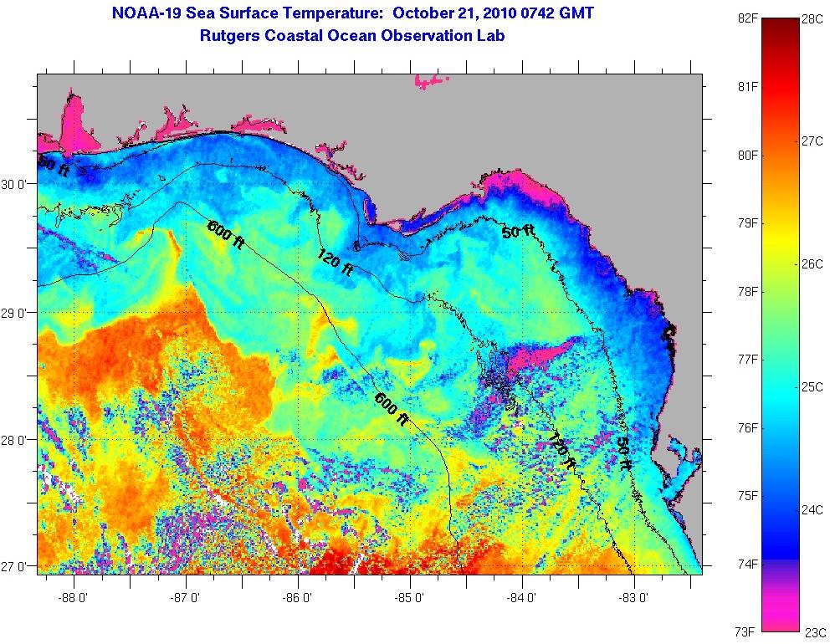Click the 50 ft contour label near -84
Image resolution: width=830 pixels, height=644 pixels.
tap(518, 232)
